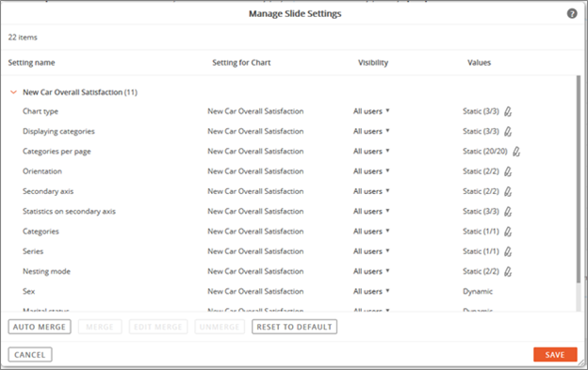
Task: Edit values pencil for Displaying categories
Action: point(508,132)
